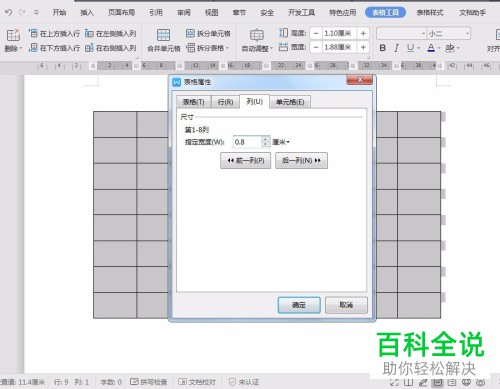This screenshot has width=500, height=389.
Task: Click the 前一列(P) previous column button
Action: coord(246,161)
